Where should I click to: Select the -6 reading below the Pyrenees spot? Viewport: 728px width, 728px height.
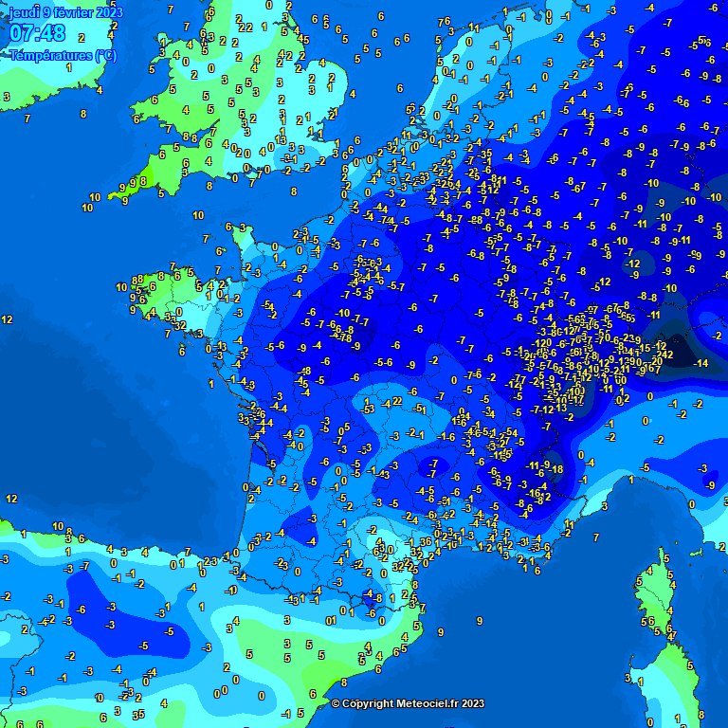[372, 613]
